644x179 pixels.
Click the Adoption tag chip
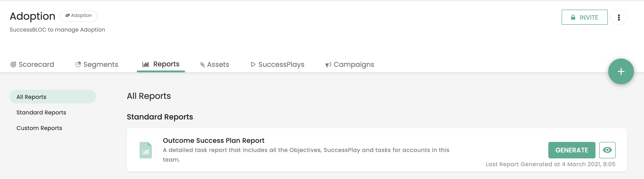point(78,16)
